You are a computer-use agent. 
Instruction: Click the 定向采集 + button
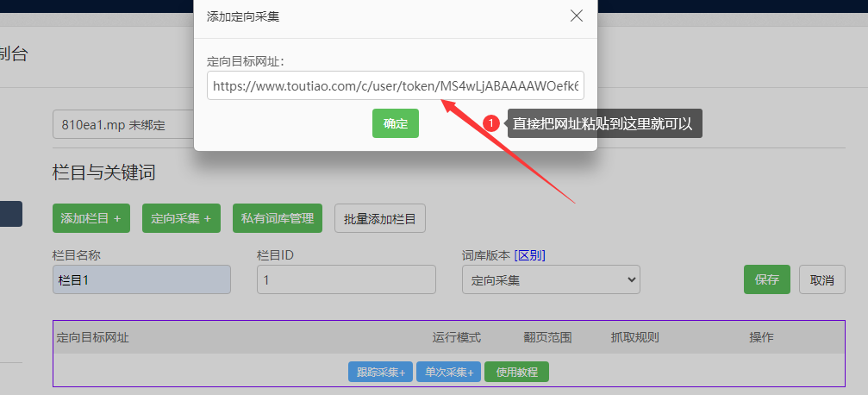(181, 218)
